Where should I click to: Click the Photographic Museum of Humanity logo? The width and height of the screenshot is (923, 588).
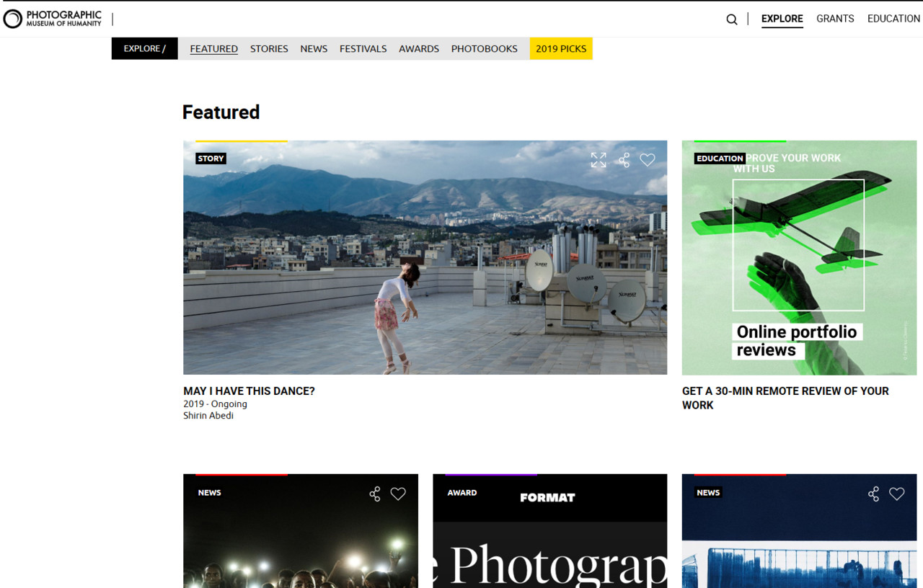click(x=52, y=18)
